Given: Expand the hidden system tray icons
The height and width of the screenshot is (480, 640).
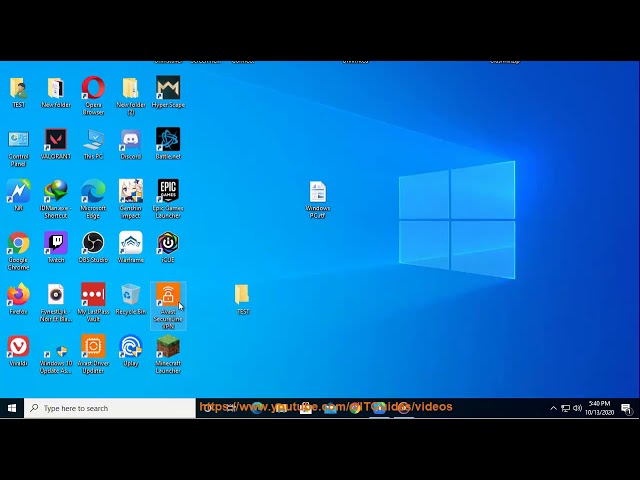Looking at the screenshot, I should 553,408.
